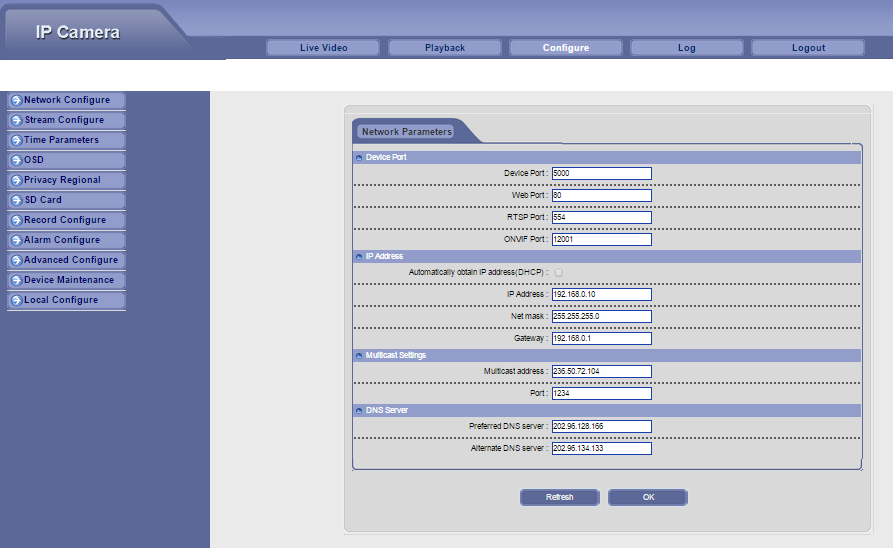Click the RTSP Port field showing 554
Screen dimensions: 893x548
click(601, 218)
